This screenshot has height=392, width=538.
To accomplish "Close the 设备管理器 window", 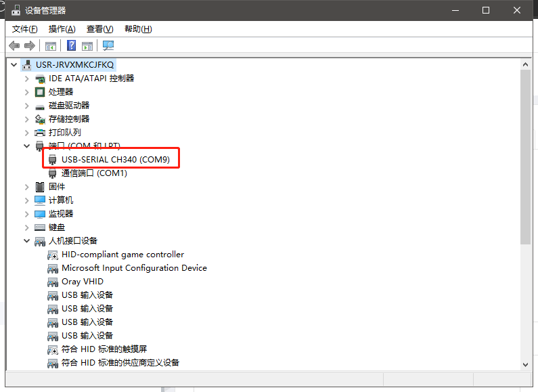I will (517, 10).
